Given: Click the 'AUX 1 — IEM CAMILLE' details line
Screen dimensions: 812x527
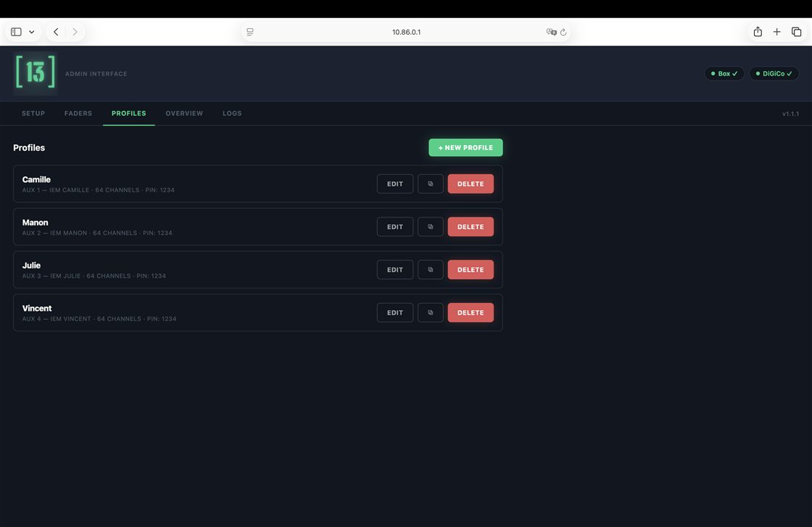Looking at the screenshot, I should (99, 190).
